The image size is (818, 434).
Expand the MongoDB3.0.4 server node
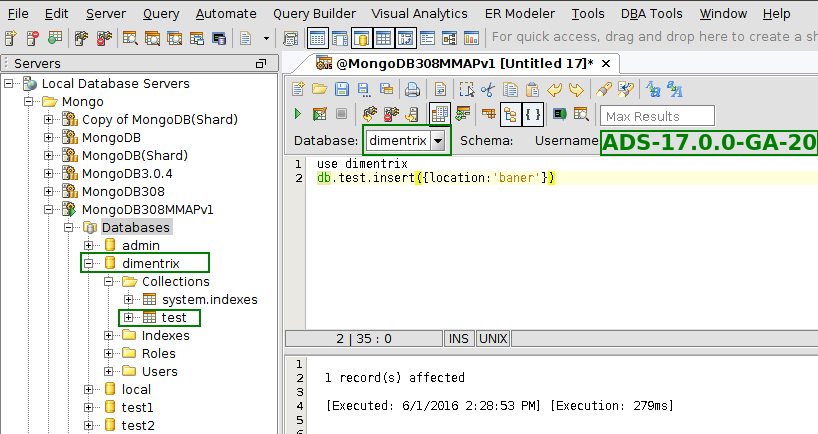point(49,173)
